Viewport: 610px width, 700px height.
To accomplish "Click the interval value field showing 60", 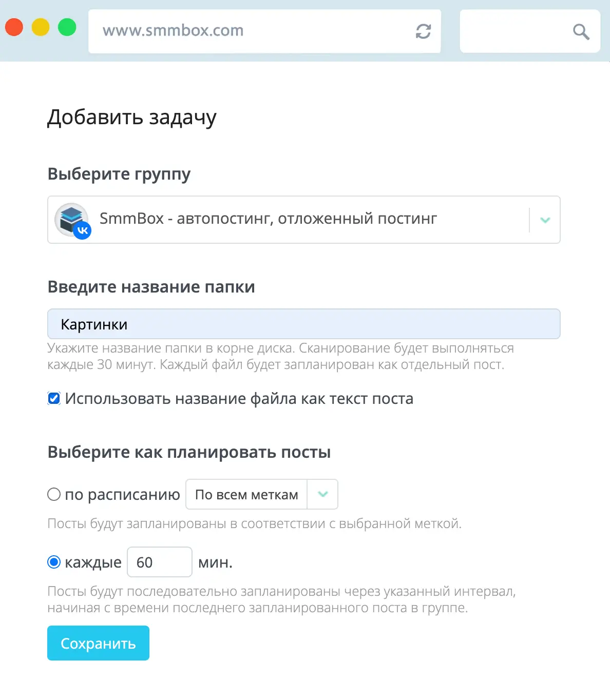I will [159, 562].
